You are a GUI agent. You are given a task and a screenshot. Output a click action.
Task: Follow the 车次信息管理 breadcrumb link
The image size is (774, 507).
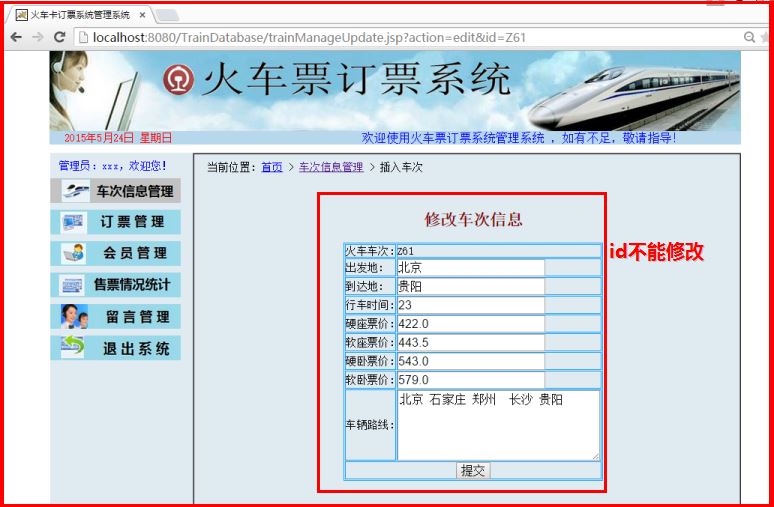(331, 167)
